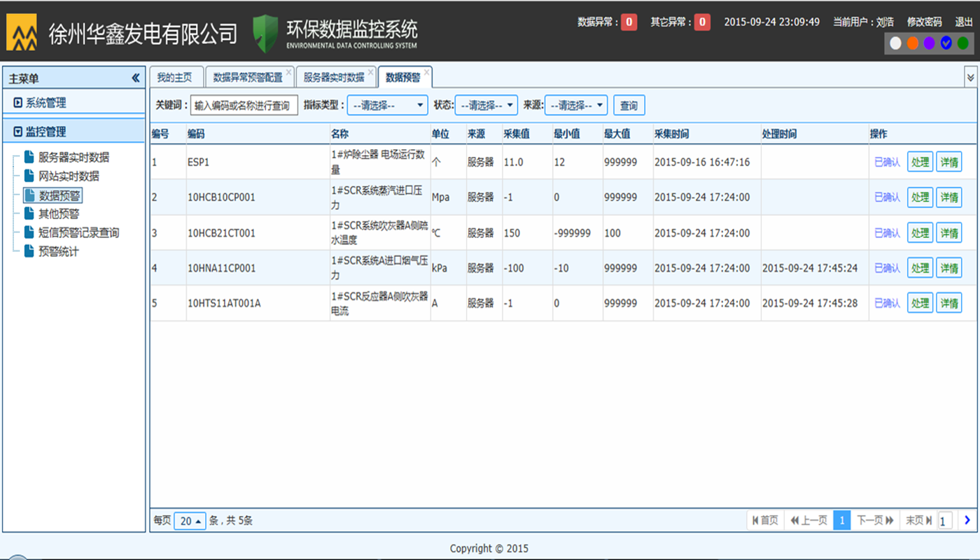
Task: Click the green shield system logo
Action: coord(265,33)
